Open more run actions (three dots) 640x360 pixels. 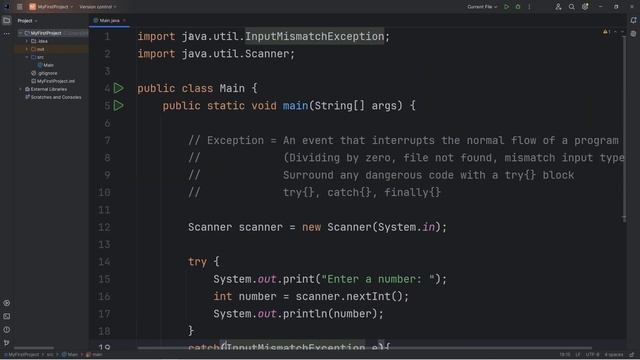click(529, 7)
